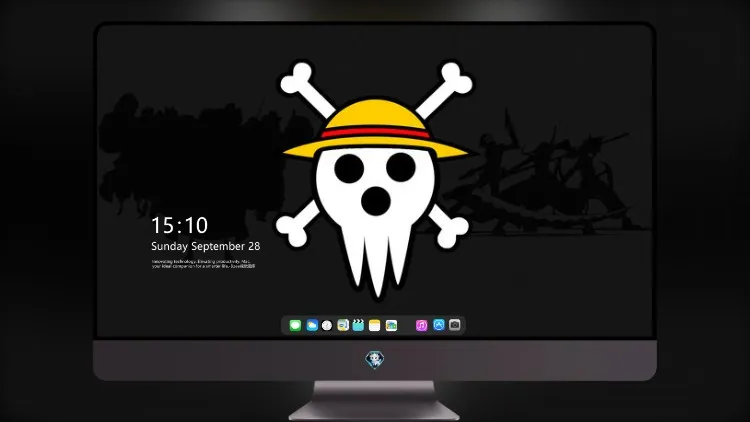Click the Sunday September 28 date text
750x422 pixels.
click(206, 246)
